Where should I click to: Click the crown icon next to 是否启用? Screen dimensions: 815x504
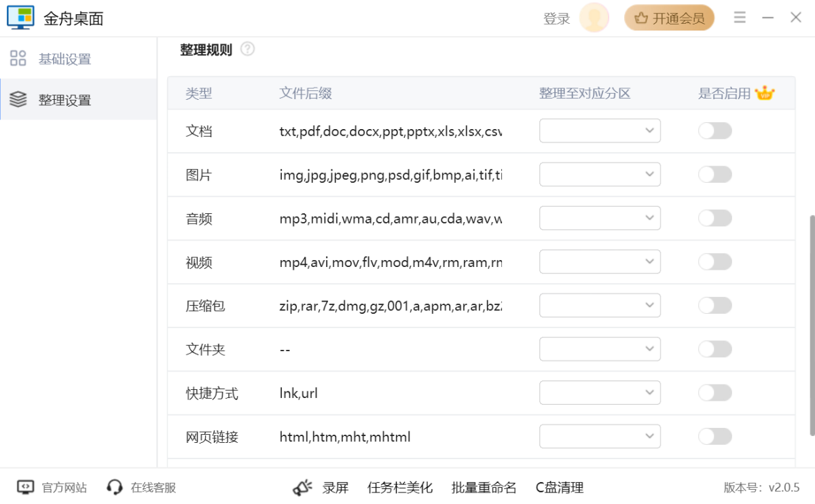[765, 93]
